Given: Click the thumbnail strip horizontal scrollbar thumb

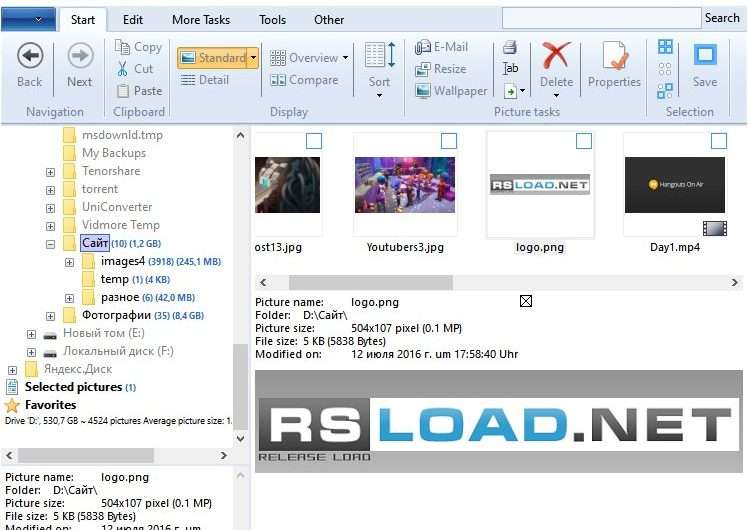Looking at the screenshot, I should (x=371, y=282).
